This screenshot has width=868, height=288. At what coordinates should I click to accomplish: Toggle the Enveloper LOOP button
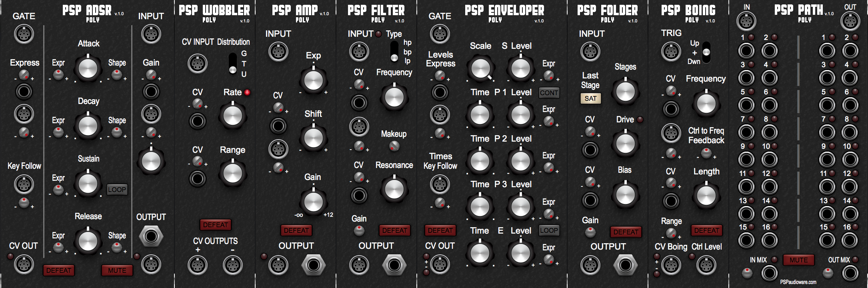(x=549, y=230)
